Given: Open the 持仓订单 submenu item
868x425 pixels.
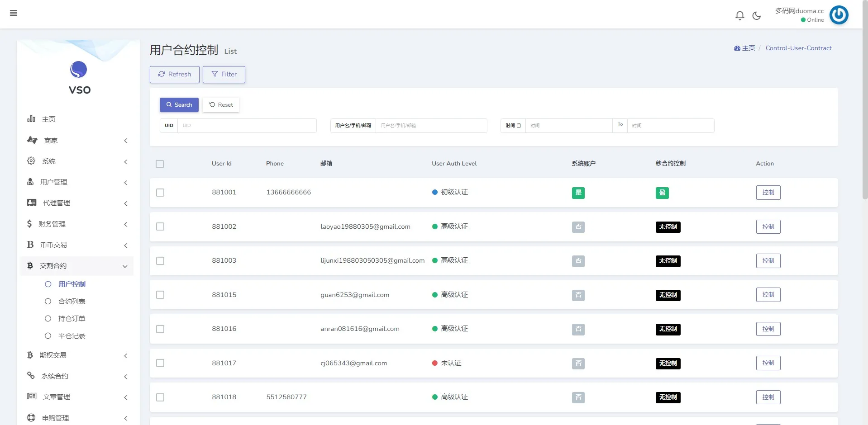Looking at the screenshot, I should (72, 319).
